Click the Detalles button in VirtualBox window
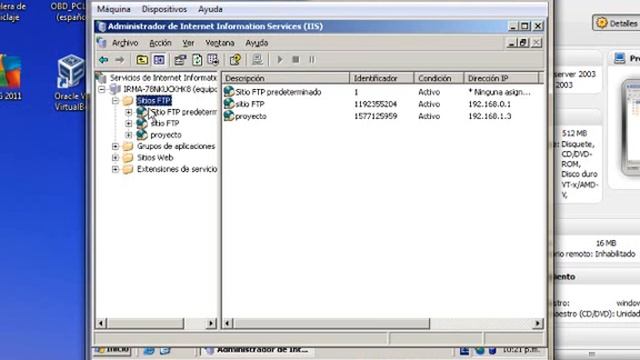 click(616, 23)
